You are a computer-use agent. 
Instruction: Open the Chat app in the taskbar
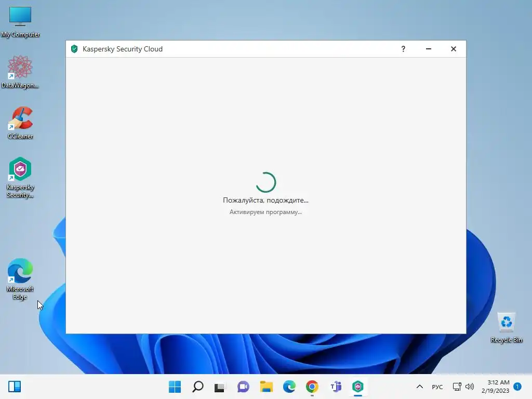243,387
